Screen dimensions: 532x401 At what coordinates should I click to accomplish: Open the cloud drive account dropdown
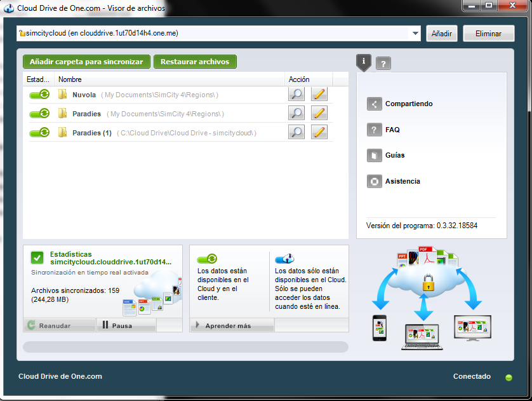pos(416,33)
